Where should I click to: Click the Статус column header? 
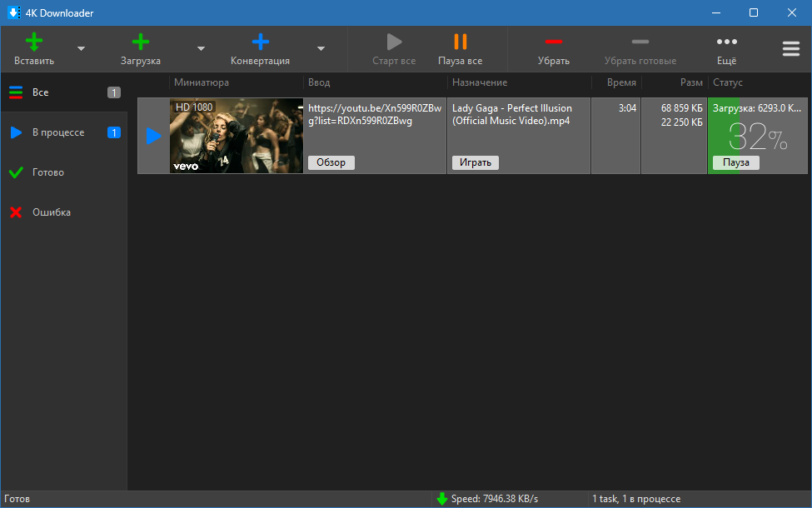[728, 82]
